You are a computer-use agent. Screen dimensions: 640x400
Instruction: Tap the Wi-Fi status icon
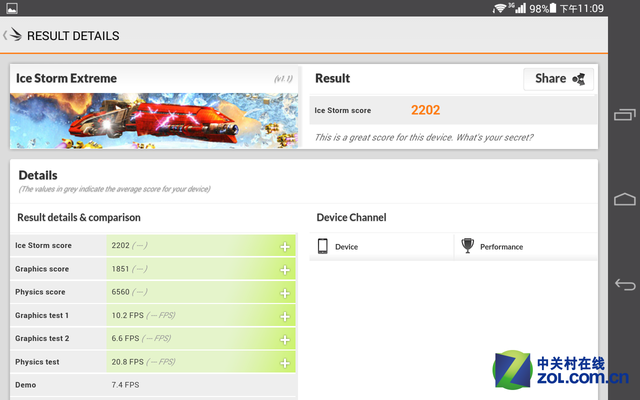tap(500, 8)
